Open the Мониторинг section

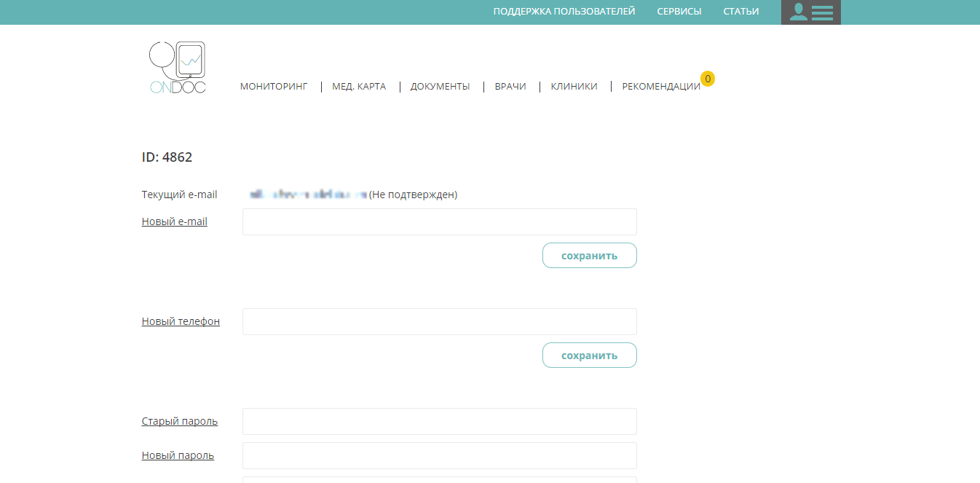pyautogui.click(x=274, y=87)
